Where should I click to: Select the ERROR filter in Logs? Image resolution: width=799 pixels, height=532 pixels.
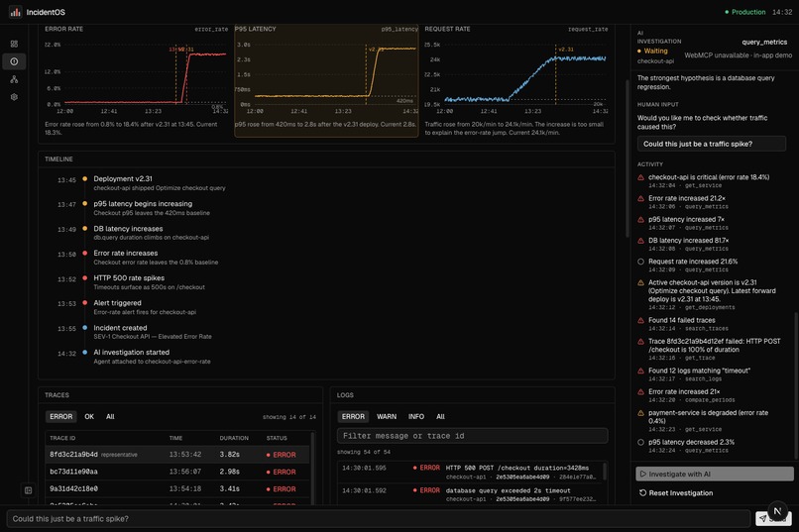pos(353,416)
